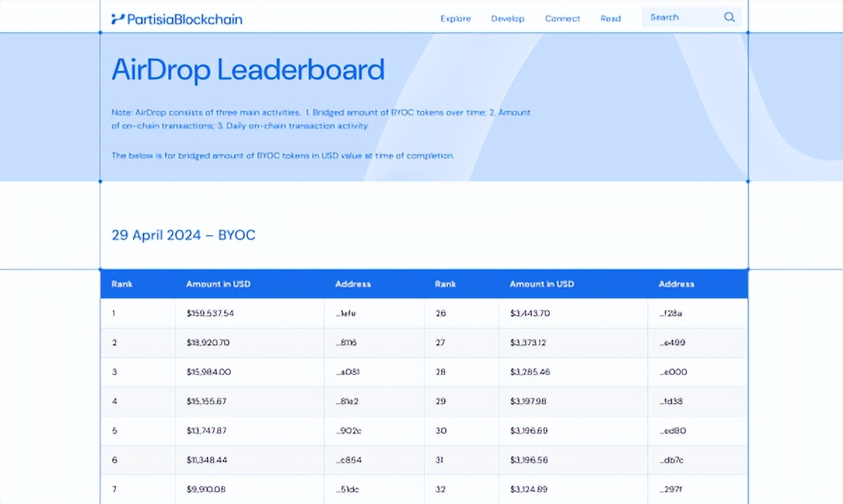Click the address cell ending a031
The width and height of the screenshot is (843, 504).
(x=375, y=372)
